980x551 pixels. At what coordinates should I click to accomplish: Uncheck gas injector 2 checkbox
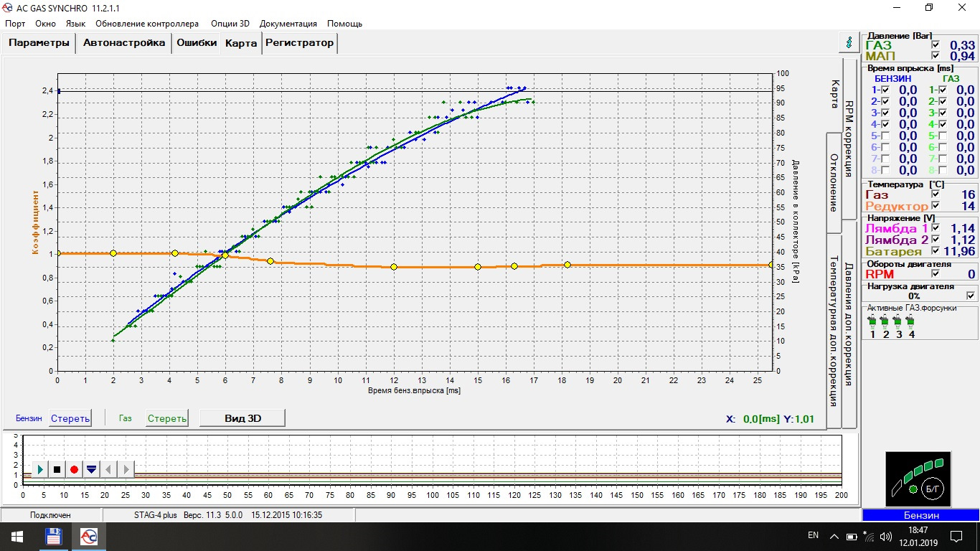point(943,101)
